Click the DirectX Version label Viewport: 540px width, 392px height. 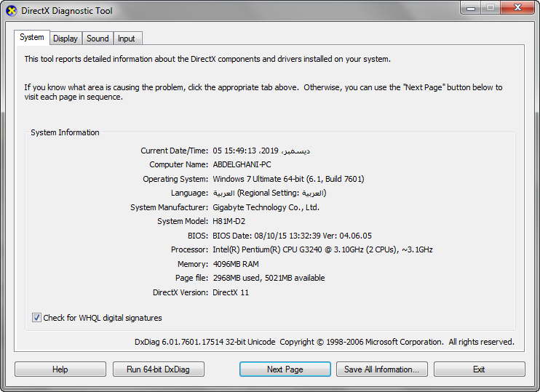[x=180, y=292]
